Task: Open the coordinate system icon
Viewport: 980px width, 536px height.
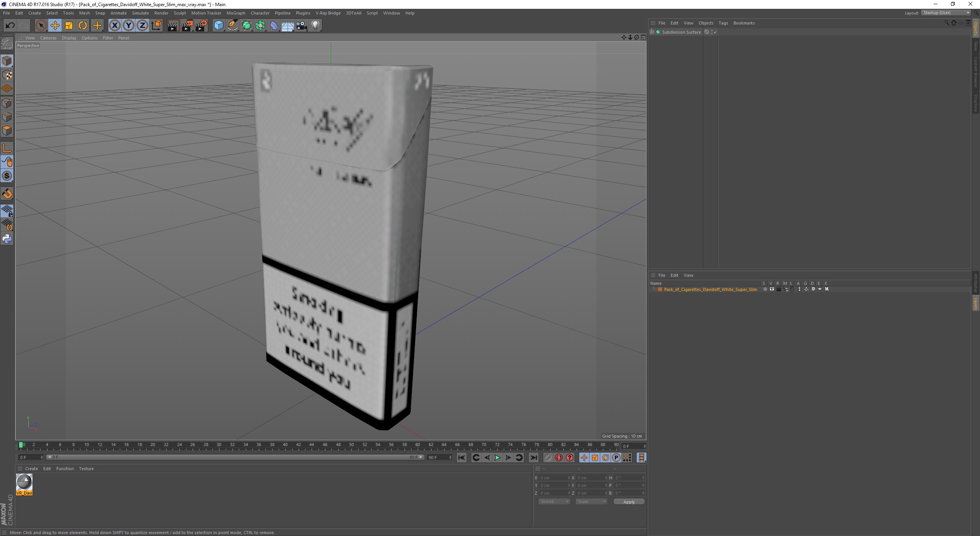Action: [156, 26]
